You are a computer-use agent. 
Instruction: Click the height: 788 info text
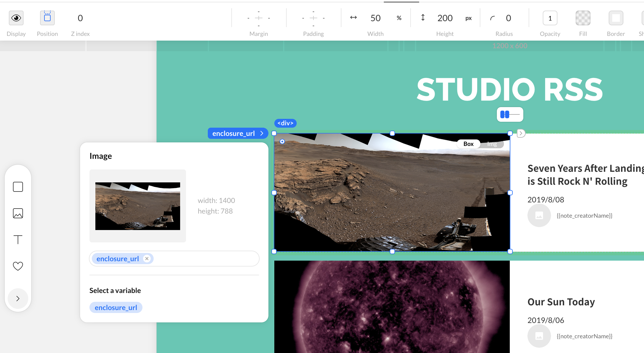[215, 211]
